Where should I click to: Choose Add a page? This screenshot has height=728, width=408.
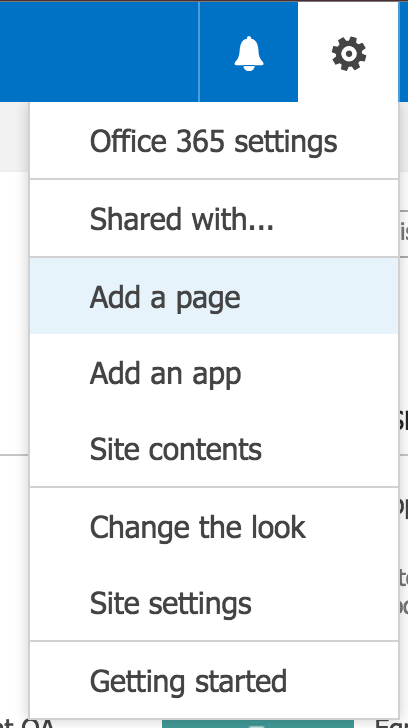(214, 296)
